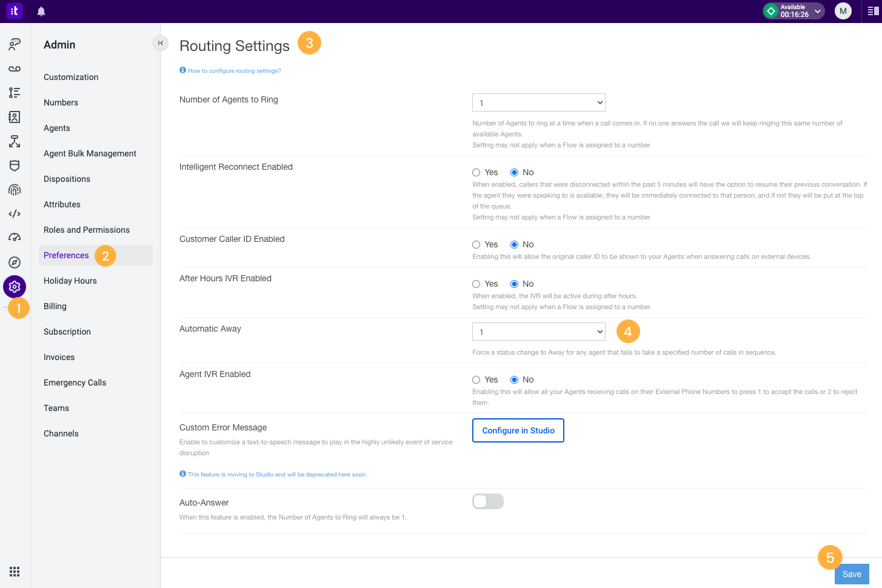Click the Talkdesk logo icon

pos(15,11)
